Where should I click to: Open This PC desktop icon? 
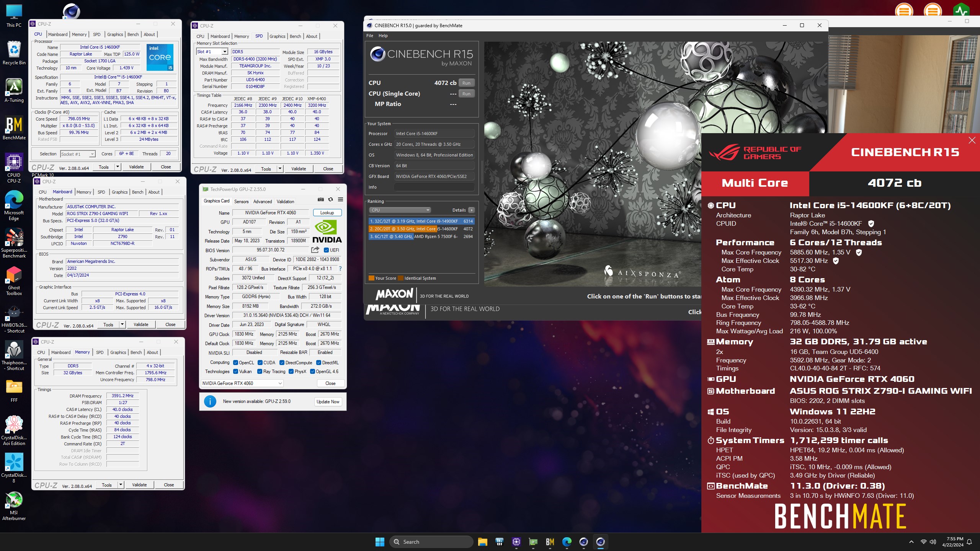(14, 16)
